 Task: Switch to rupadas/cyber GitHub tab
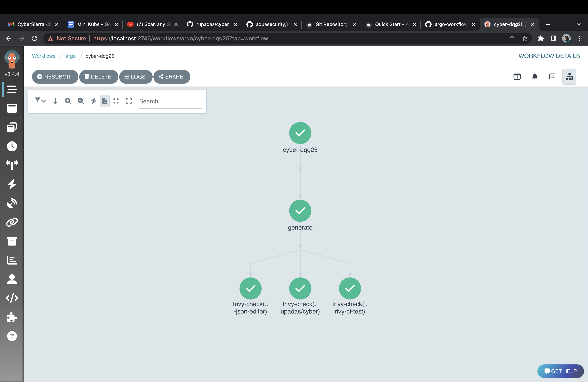pyautogui.click(x=211, y=24)
